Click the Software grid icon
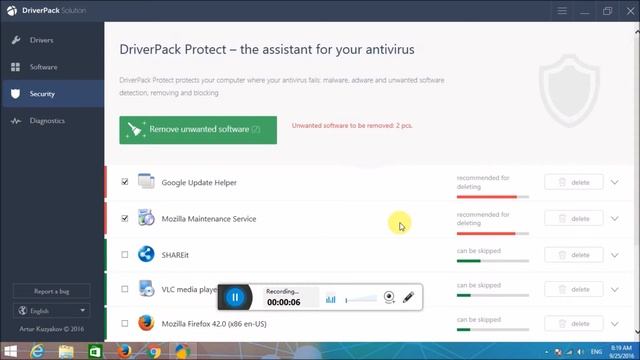The image size is (640, 360). click(16, 67)
